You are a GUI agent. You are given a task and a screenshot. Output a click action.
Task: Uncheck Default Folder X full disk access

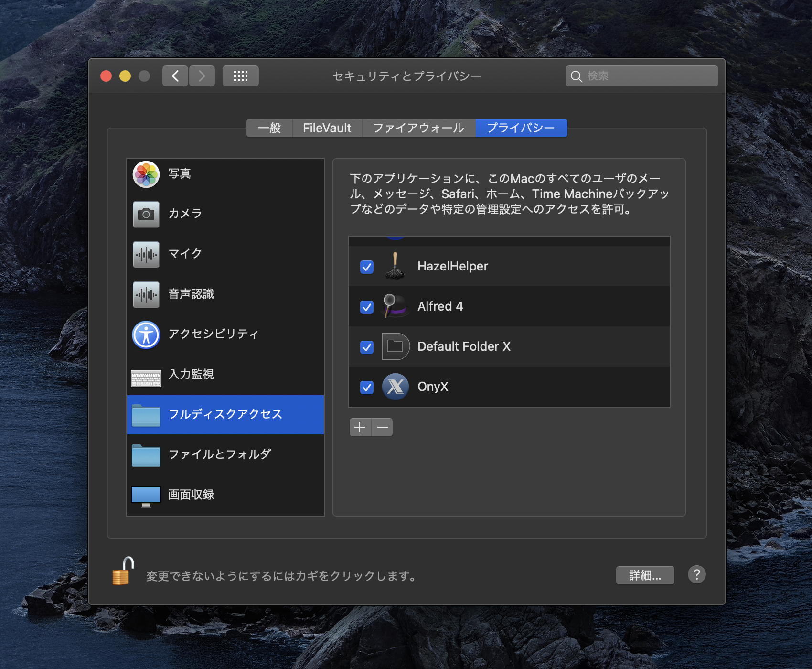click(367, 347)
